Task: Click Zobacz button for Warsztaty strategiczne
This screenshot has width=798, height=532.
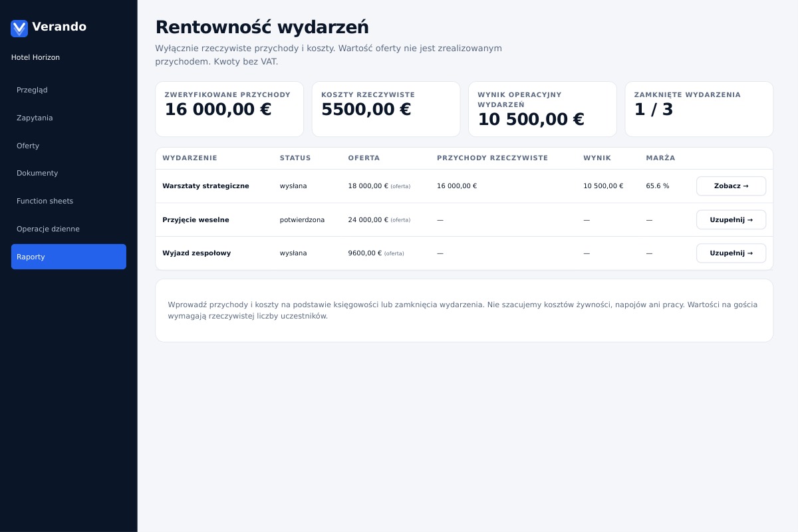Action: (x=731, y=186)
